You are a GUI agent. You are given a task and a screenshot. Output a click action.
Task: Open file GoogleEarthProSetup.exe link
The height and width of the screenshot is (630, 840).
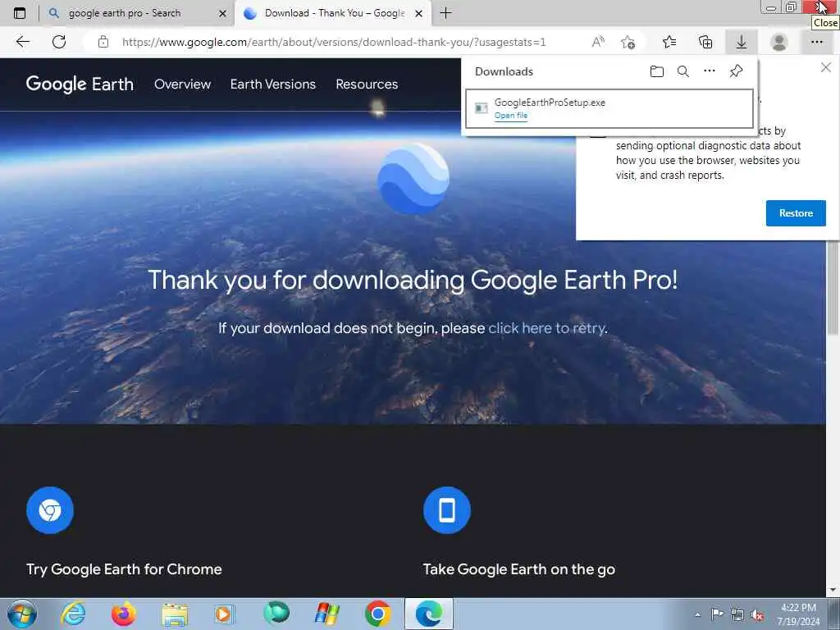[x=510, y=115]
